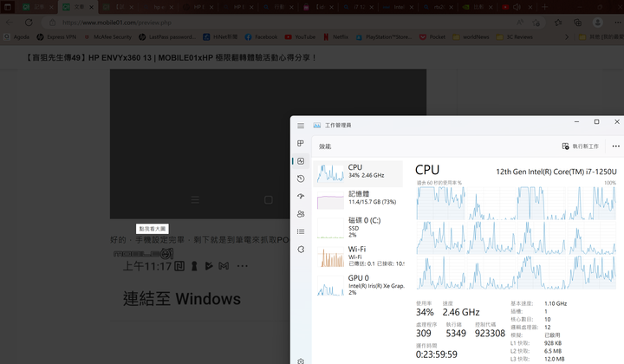Click L2 cache value 6.5 MB
This screenshot has width=624, height=364.
coord(553,351)
